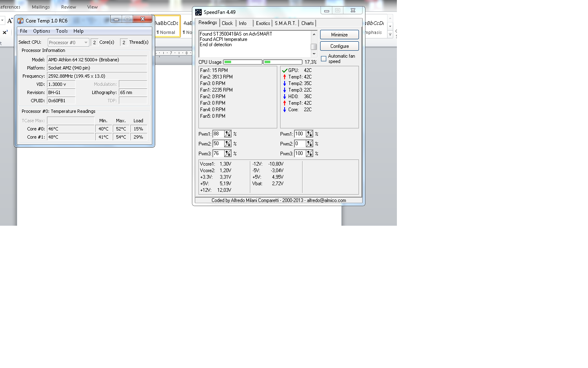Click SpeedFan log scrollbar down arrow

314,54
